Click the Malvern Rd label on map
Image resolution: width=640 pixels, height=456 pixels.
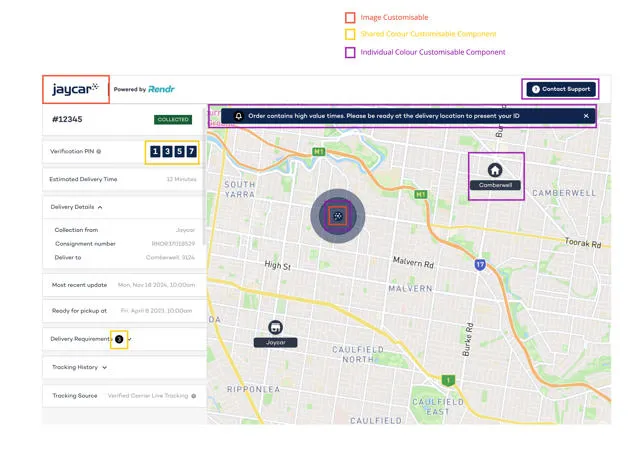point(413,262)
